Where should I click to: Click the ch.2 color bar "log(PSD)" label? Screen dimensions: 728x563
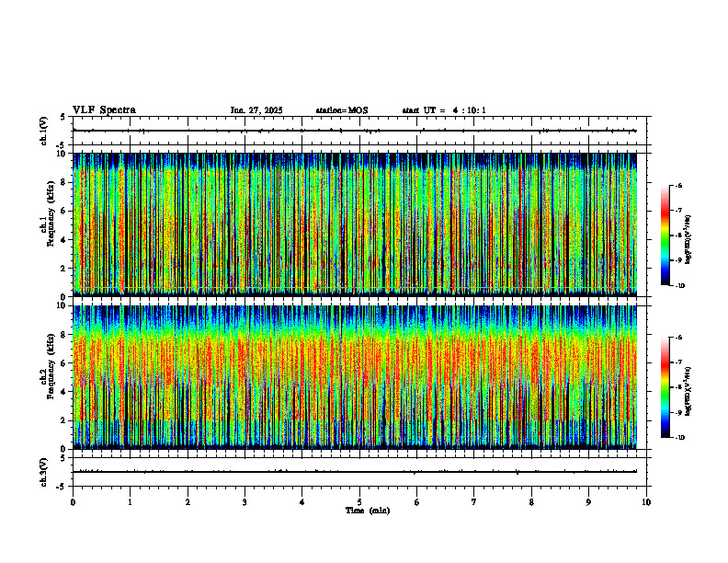click(x=688, y=392)
